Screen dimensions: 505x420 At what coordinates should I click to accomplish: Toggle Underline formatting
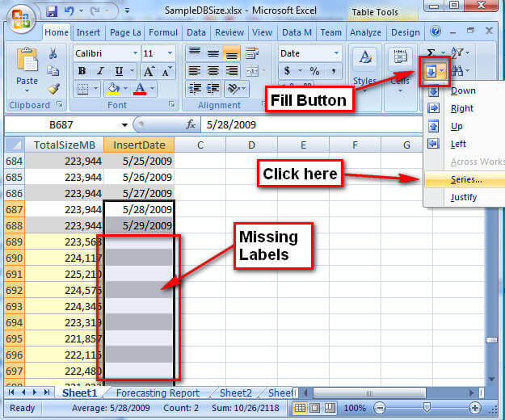(x=119, y=71)
